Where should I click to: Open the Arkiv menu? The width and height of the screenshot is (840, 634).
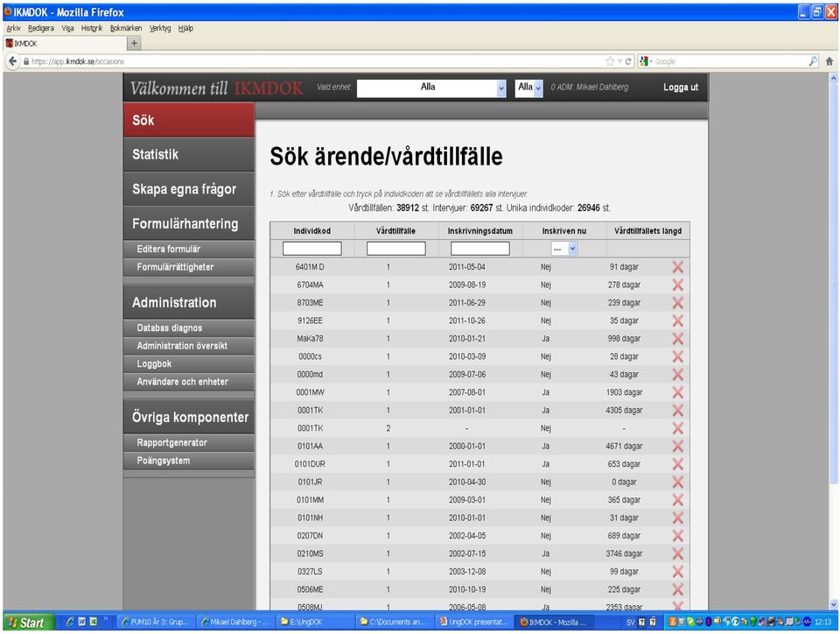[x=13, y=28]
